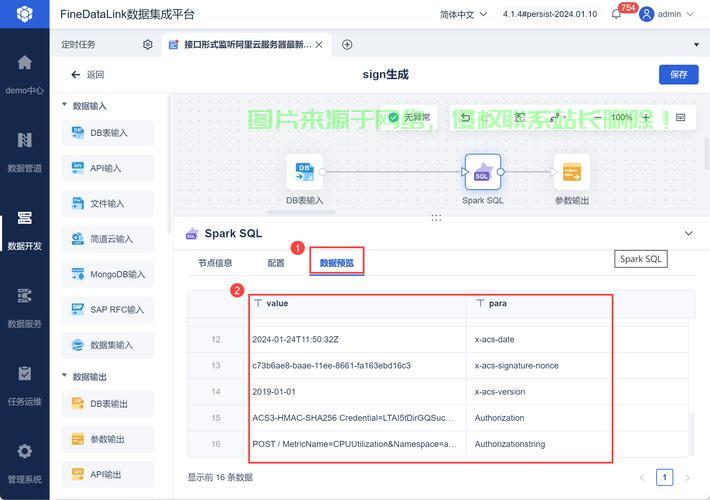Screen dimensions: 710x500
Task: Add a new tab with plus icon
Action: (x=347, y=44)
